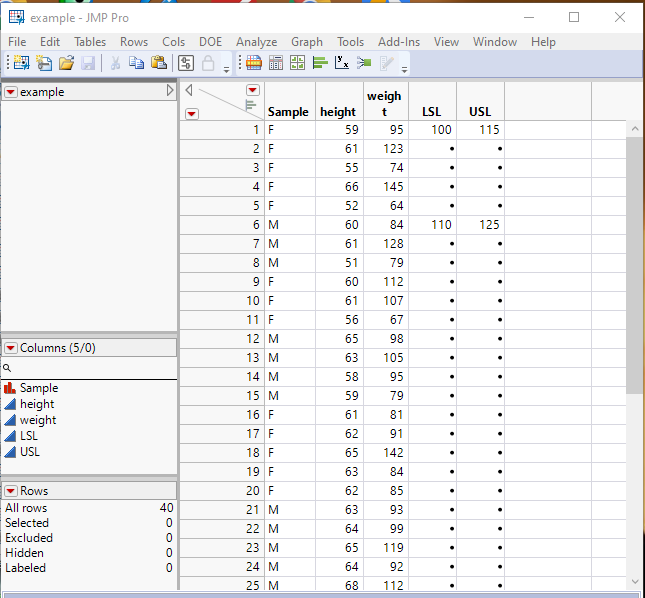
Task: Launch Distribution from the toolbar icon
Action: pos(320,63)
